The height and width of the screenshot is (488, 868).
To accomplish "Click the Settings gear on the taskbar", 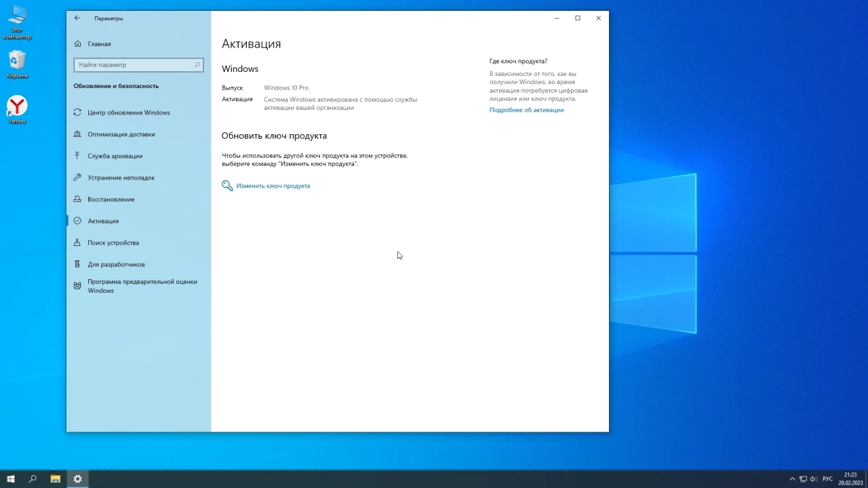I will (77, 479).
